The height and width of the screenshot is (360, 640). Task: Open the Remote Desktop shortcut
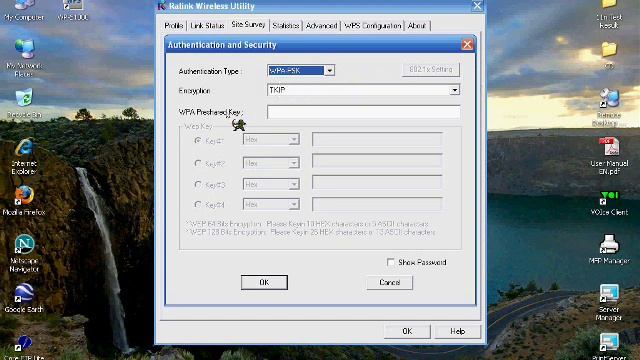point(609,107)
